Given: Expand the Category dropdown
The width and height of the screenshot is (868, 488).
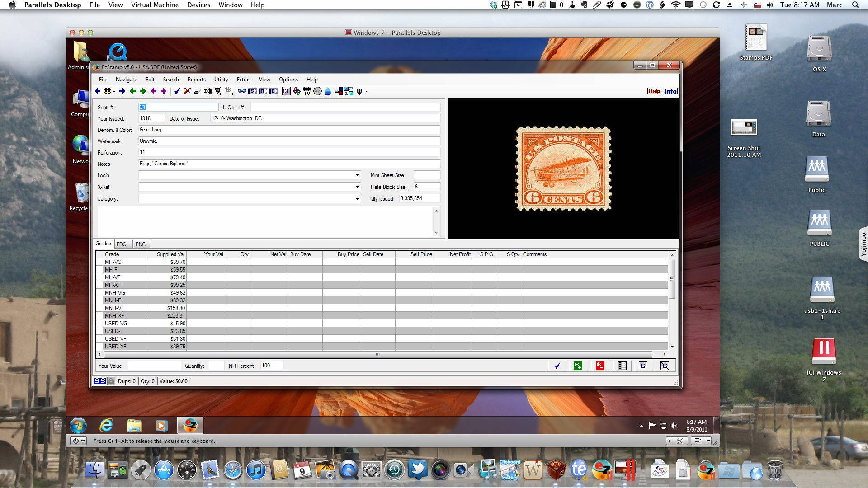Looking at the screenshot, I should pos(357,199).
